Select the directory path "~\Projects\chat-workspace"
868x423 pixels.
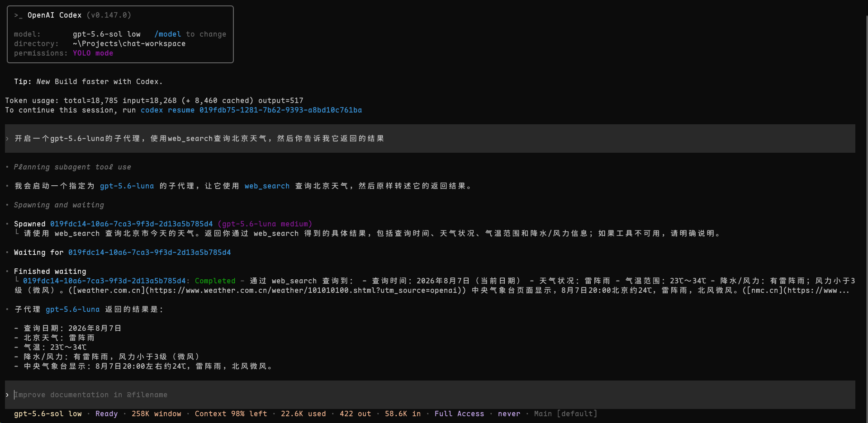pos(129,44)
